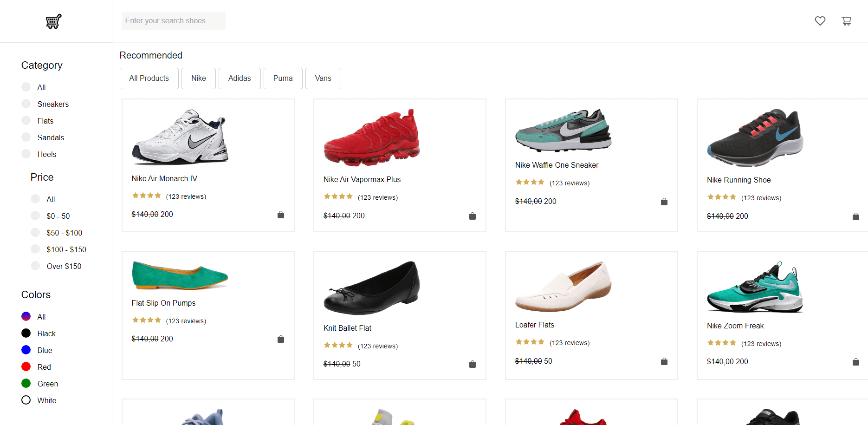Open Nike Zoom Freak shoe image

point(755,287)
